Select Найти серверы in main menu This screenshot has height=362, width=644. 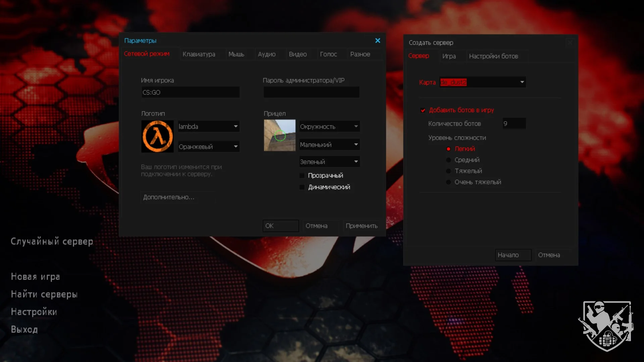(44, 294)
